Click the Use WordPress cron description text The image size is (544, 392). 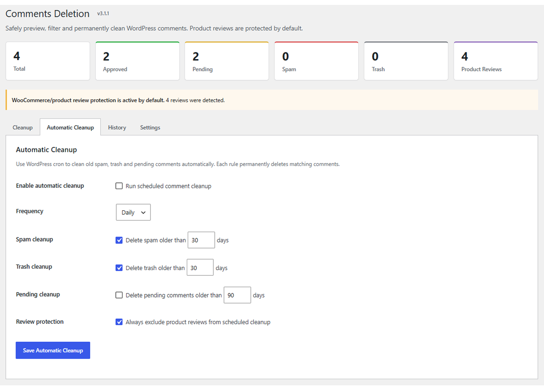[178, 164]
